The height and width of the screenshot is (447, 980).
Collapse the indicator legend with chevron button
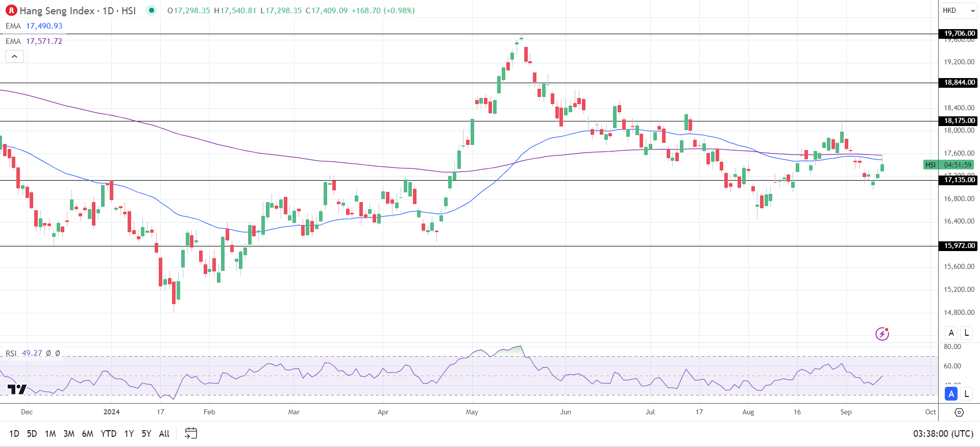click(x=15, y=57)
